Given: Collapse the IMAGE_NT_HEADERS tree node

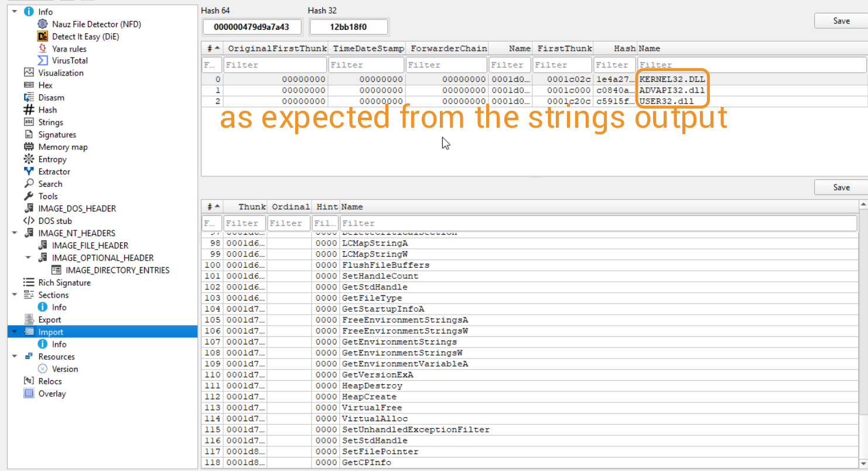Looking at the screenshot, I should pyautogui.click(x=15, y=233).
